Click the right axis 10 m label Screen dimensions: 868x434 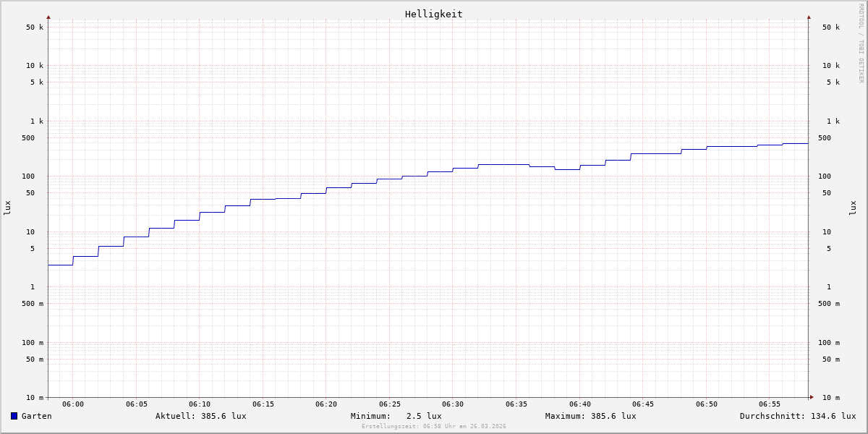click(830, 398)
